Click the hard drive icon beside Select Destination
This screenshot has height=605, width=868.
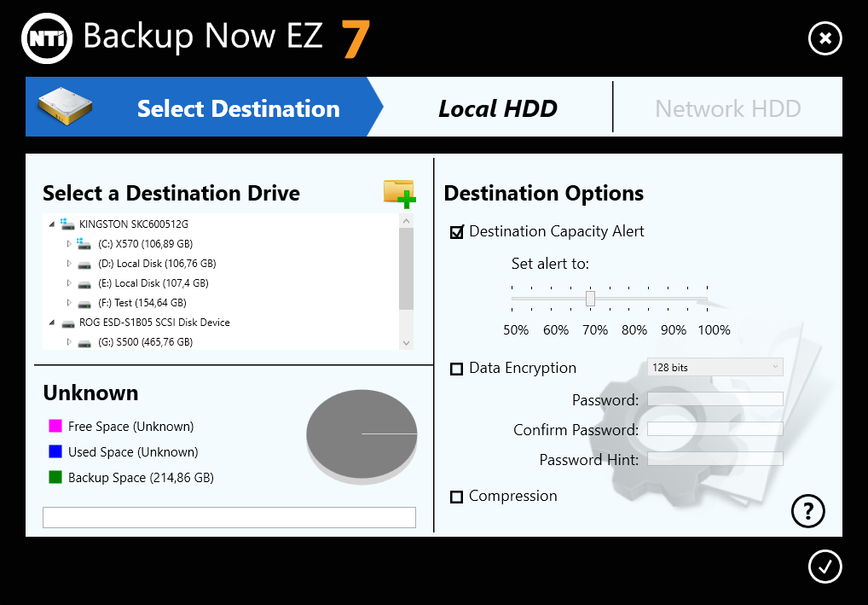point(65,106)
